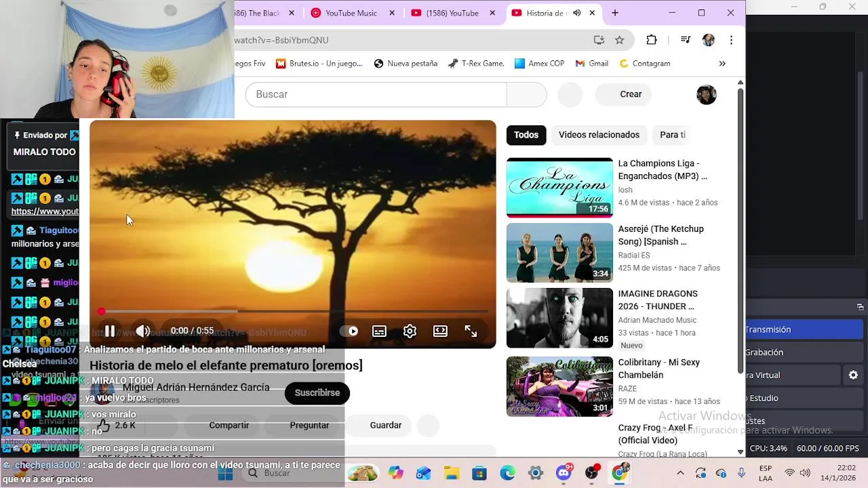Open Discord from the taskbar
Image resolution: width=868 pixels, height=488 pixels.
(x=564, y=473)
